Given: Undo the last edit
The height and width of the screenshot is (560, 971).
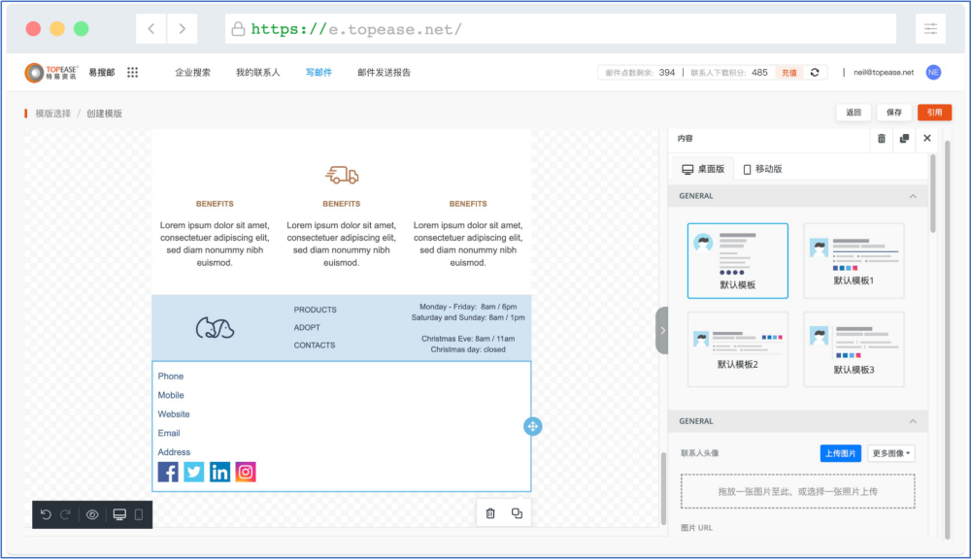Looking at the screenshot, I should 46,514.
